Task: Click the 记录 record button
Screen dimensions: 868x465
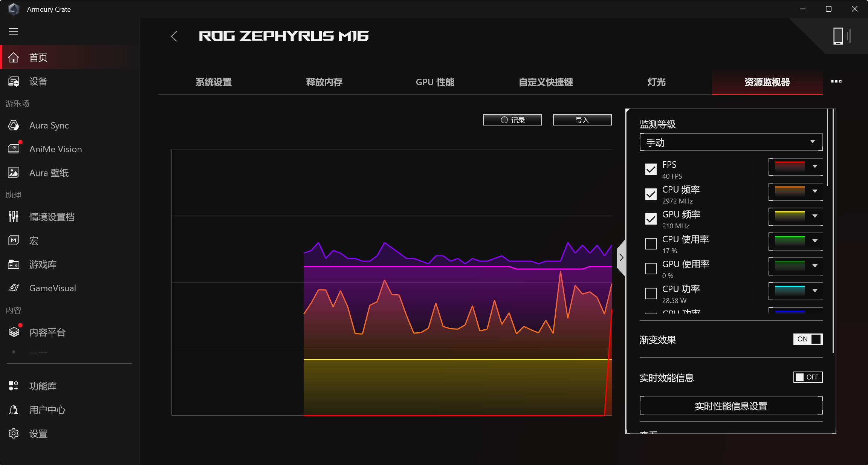Action: click(512, 120)
